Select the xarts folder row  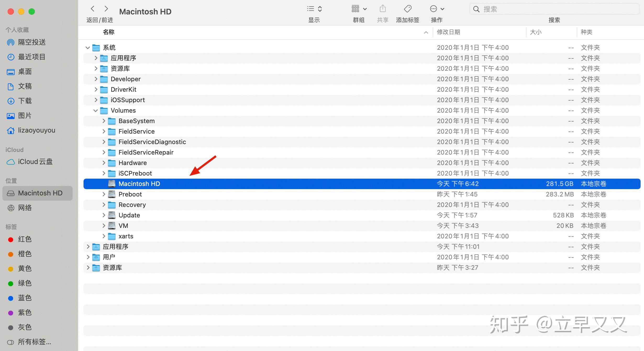pos(362,236)
